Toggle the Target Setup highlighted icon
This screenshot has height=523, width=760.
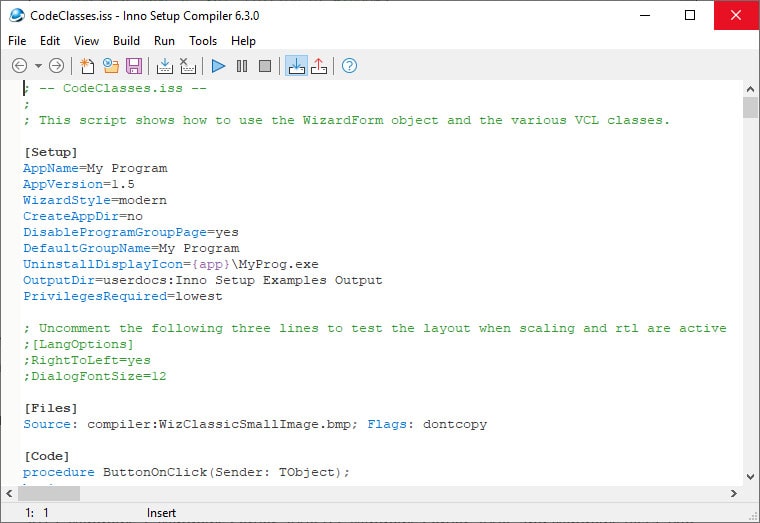tap(296, 65)
